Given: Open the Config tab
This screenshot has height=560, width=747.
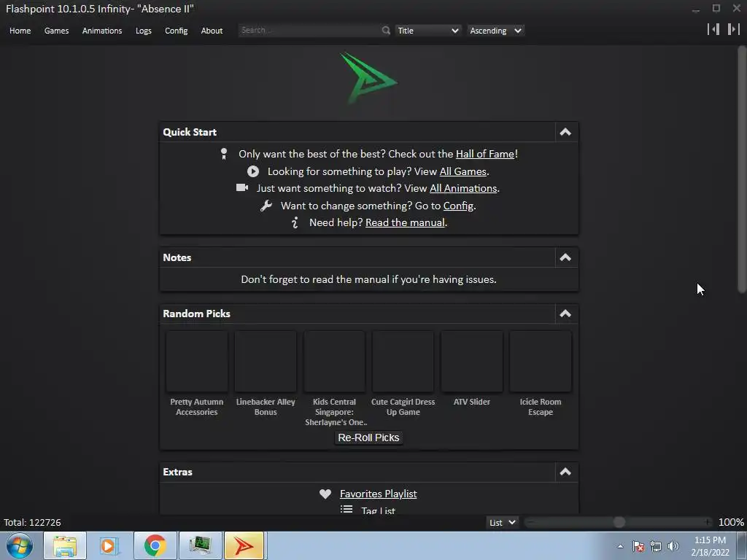Looking at the screenshot, I should point(177,31).
